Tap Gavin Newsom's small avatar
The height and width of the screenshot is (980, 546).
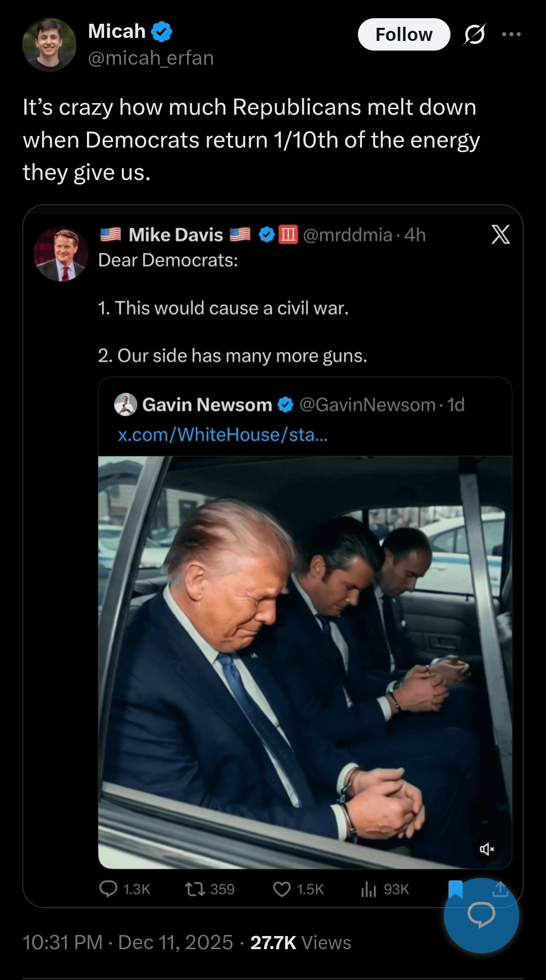(125, 404)
